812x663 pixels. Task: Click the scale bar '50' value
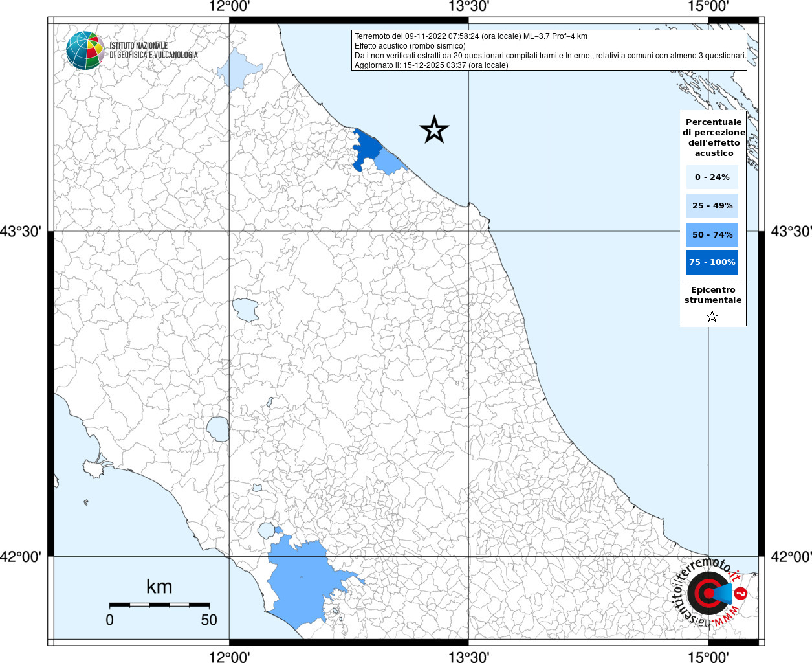click(209, 620)
